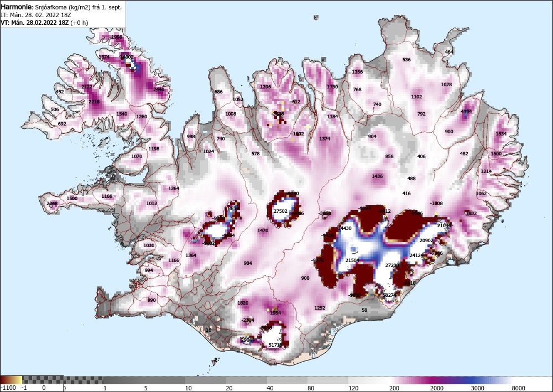Click the map value 1832
The image size is (553, 392).
(x=471, y=213)
